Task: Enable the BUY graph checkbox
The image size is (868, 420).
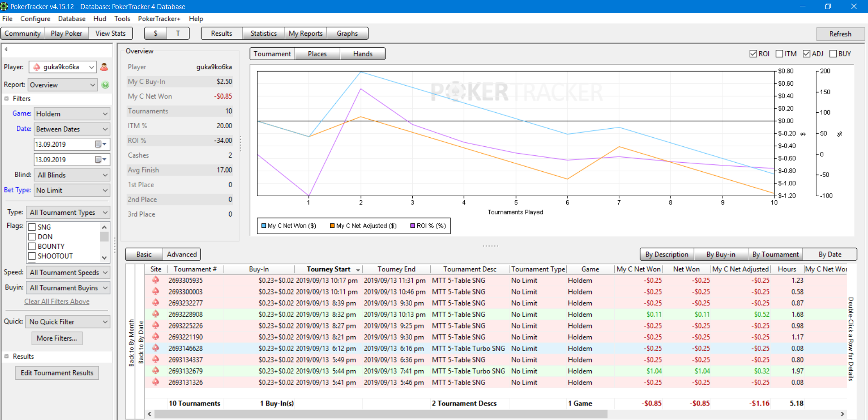Action: [x=833, y=53]
